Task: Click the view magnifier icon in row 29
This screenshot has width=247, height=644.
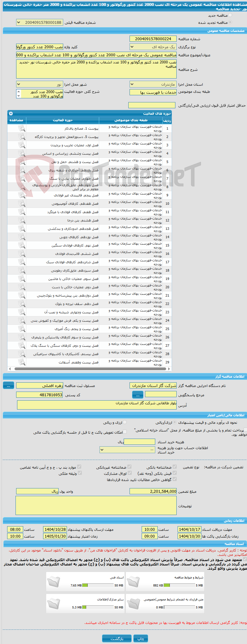Action: [22, 362]
